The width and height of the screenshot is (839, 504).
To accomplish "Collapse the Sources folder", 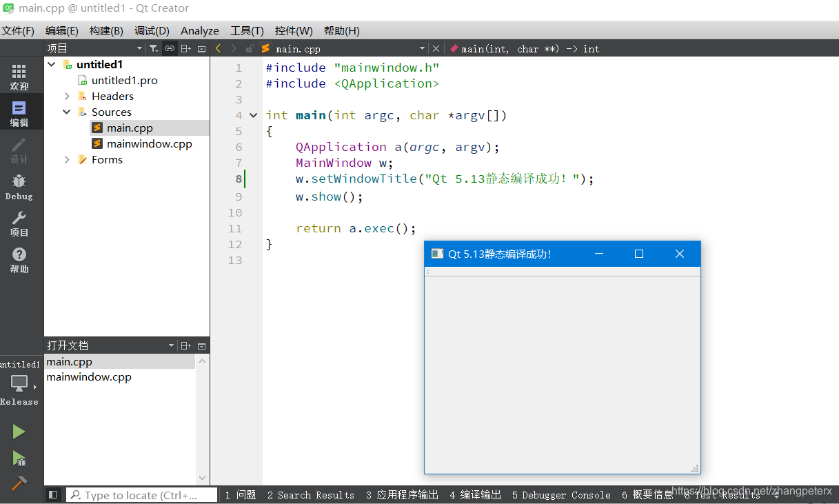I will [x=67, y=112].
